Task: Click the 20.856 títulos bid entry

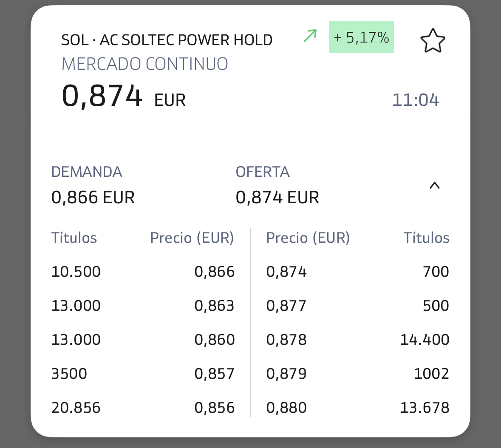Action: 76,408
